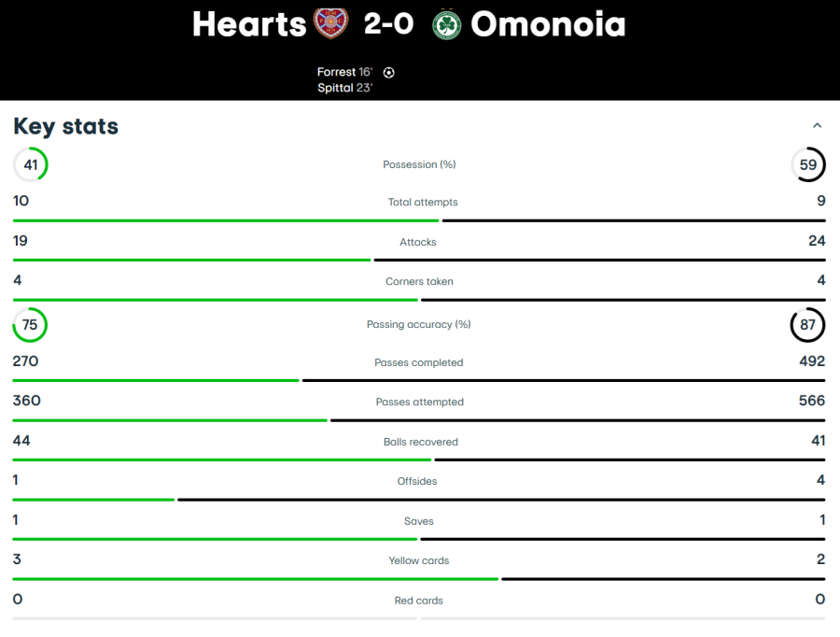Click Omonoia passing accuracy circle showing 87
Image resolution: width=840 pixels, height=637 pixels.
pos(807,325)
